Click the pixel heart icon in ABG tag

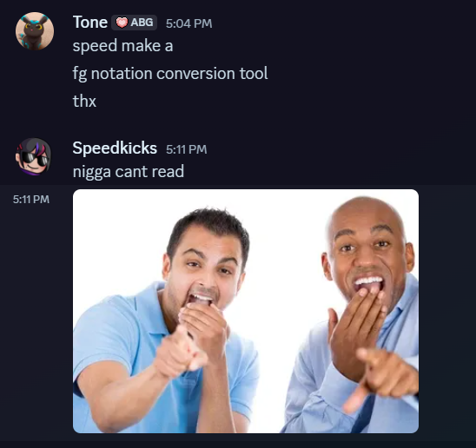click(x=122, y=23)
